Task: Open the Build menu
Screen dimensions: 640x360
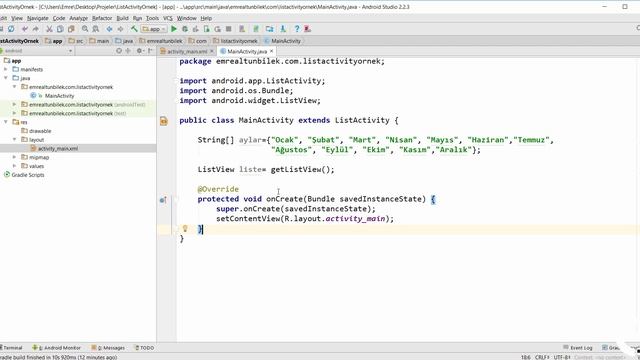Action: [122, 18]
